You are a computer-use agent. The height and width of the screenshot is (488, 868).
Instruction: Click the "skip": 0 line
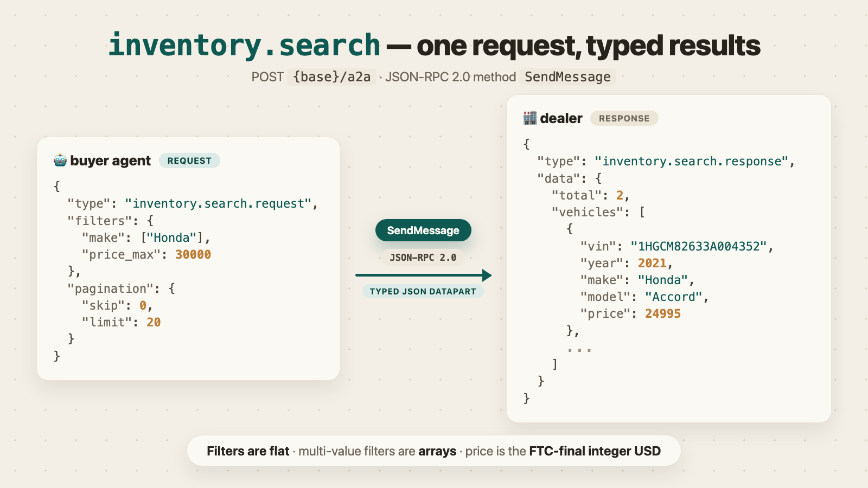point(117,305)
